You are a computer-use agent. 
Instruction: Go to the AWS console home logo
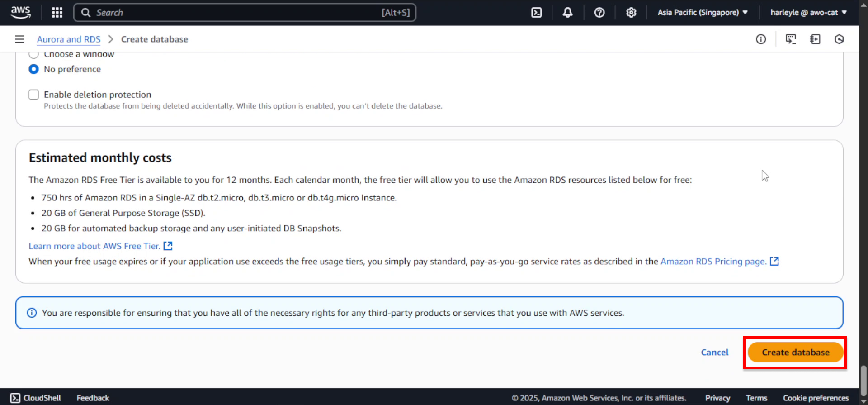pos(21,12)
